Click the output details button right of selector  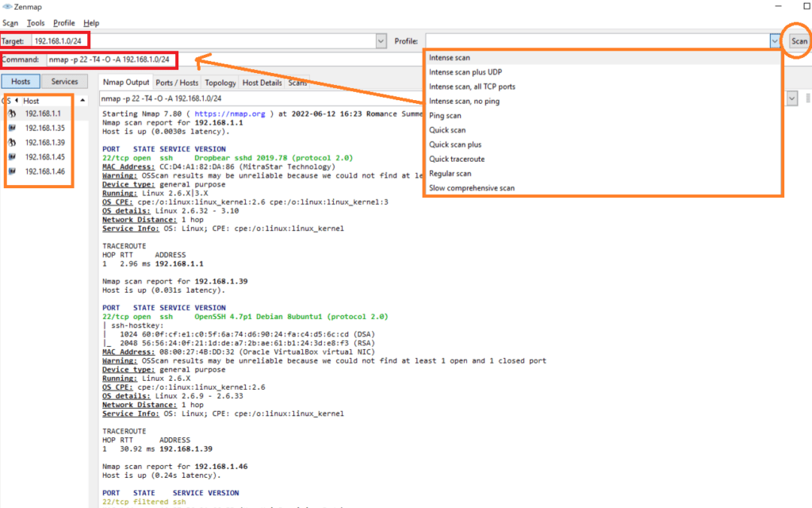pos(808,98)
